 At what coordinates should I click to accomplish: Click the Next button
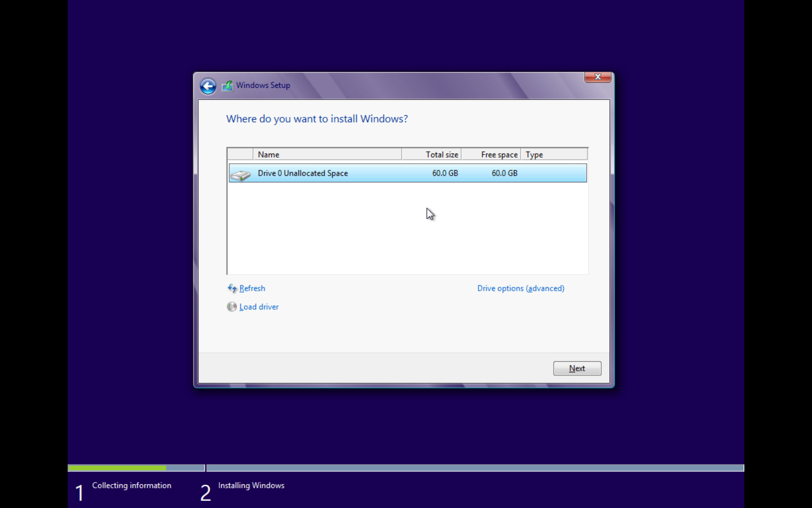577,369
